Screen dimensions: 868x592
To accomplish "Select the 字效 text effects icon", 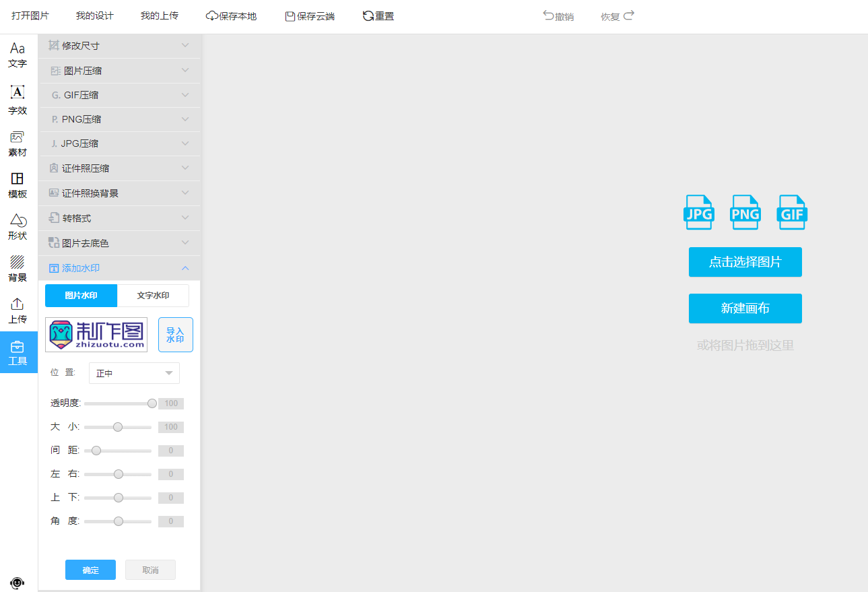I will [x=18, y=99].
